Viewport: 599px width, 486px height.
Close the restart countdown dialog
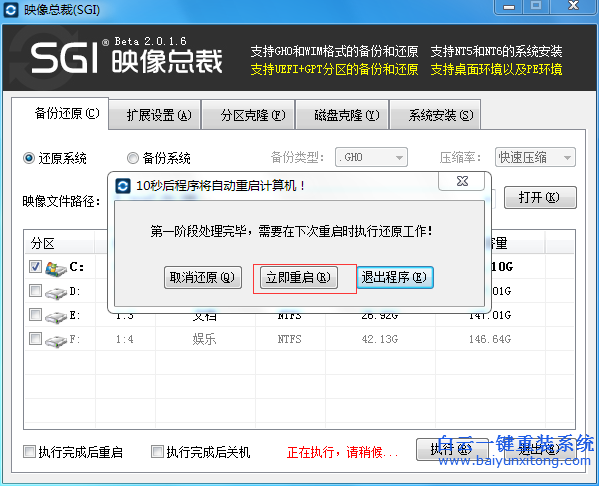(x=462, y=181)
